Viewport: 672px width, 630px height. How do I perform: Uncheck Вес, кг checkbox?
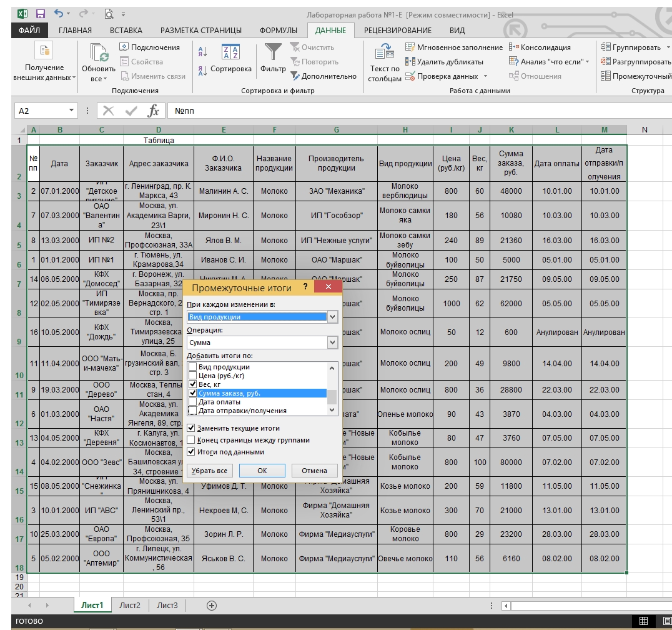(193, 384)
